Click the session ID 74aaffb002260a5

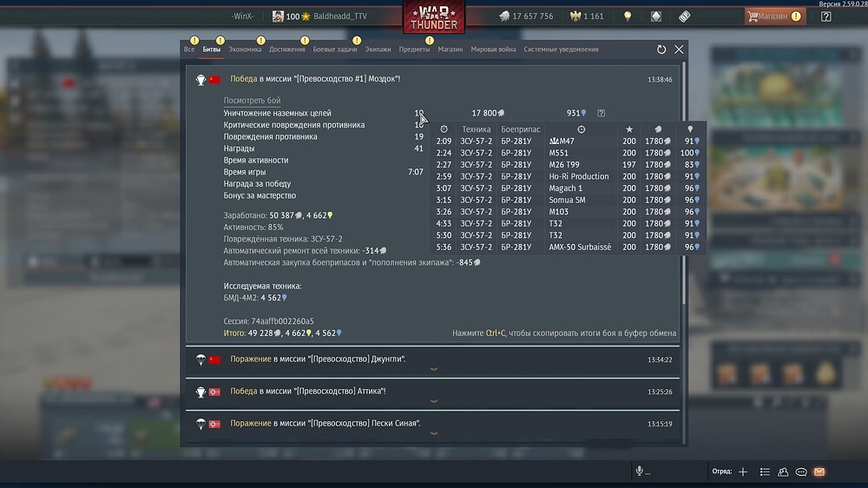point(282,321)
